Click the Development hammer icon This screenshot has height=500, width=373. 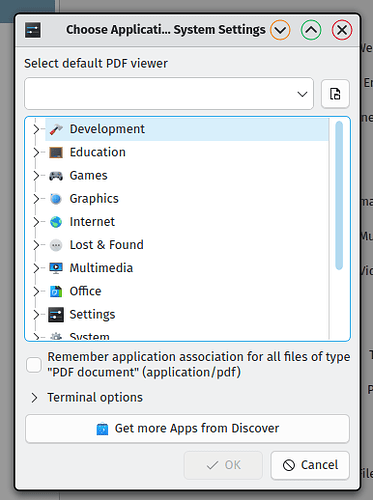[56, 129]
